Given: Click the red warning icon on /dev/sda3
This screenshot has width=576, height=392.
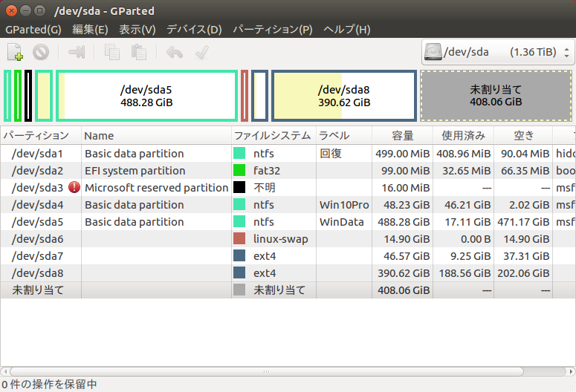Looking at the screenshot, I should pos(74,188).
